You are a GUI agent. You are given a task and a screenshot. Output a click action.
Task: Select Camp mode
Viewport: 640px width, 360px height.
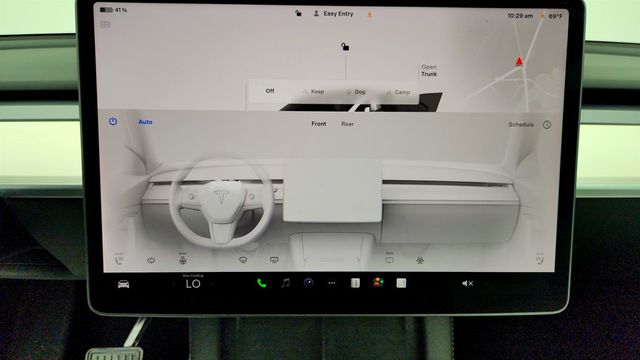[398, 92]
